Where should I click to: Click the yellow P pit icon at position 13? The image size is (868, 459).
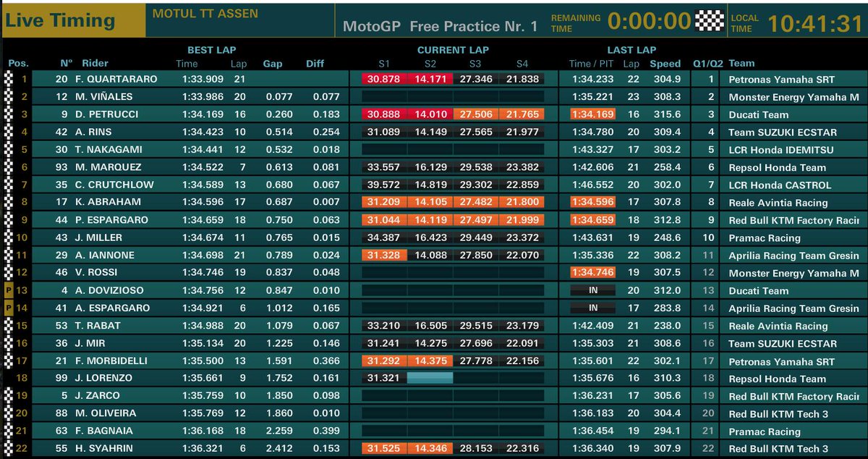(9, 290)
